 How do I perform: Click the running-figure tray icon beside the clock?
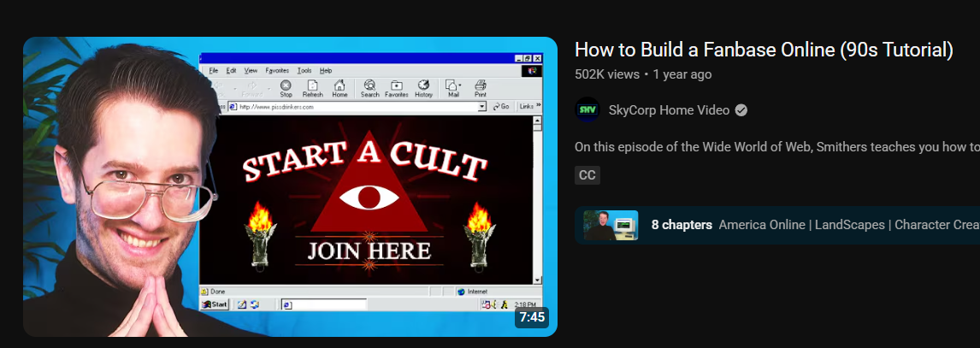coord(505,305)
